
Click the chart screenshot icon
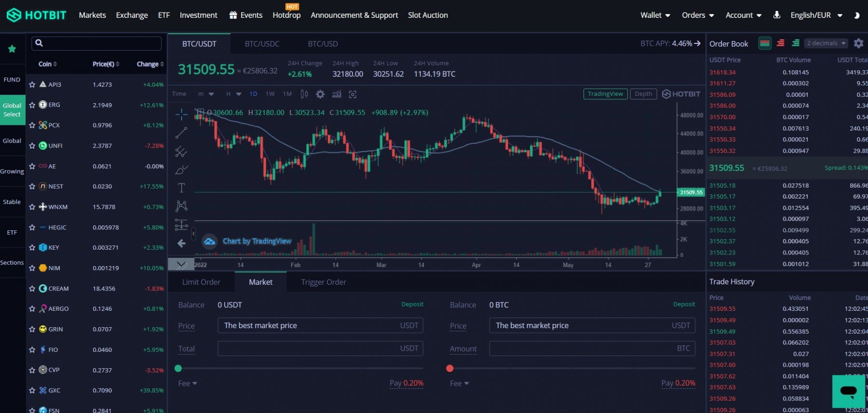pyautogui.click(x=353, y=94)
